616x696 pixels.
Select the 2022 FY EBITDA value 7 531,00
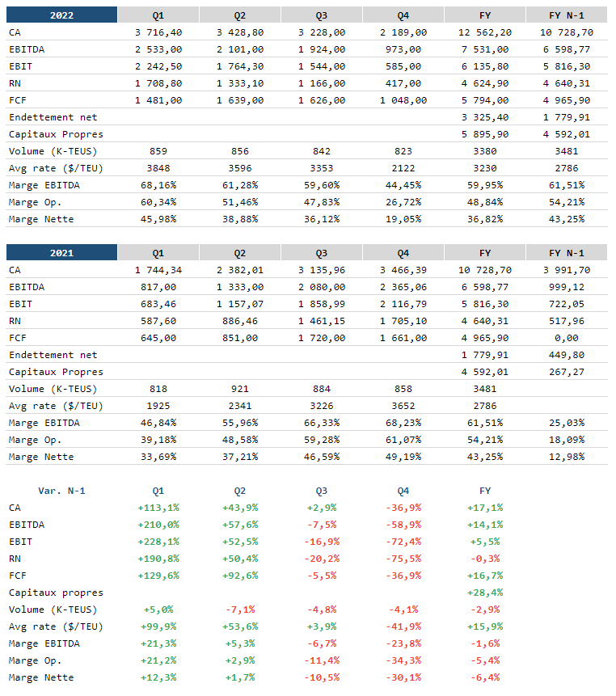coord(485,49)
